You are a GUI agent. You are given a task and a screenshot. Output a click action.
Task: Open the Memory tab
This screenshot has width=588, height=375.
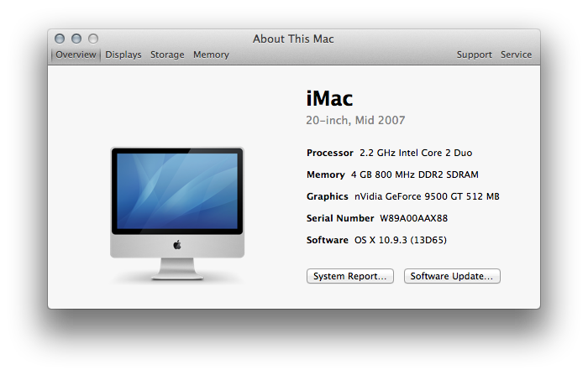[x=211, y=55]
